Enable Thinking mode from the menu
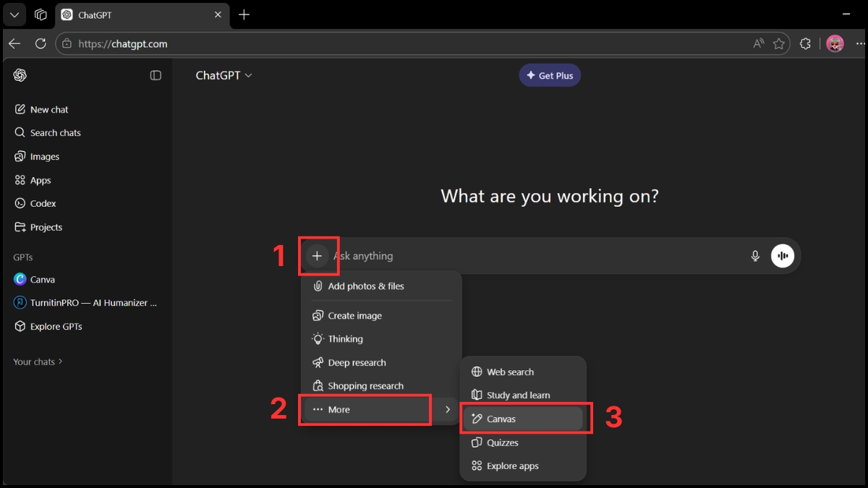The image size is (868, 488). tap(346, 338)
